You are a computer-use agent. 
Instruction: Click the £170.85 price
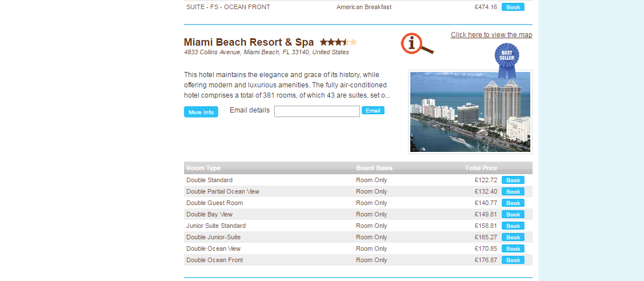[486, 248]
